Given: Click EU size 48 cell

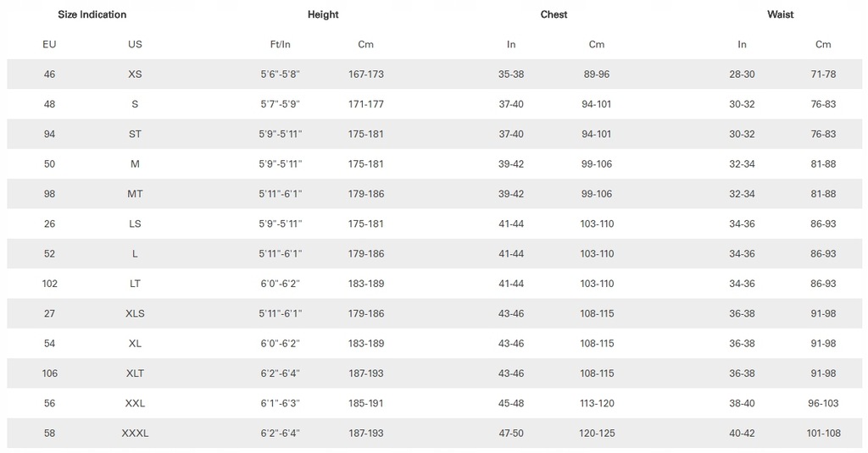Looking at the screenshot, I should coord(49,104).
